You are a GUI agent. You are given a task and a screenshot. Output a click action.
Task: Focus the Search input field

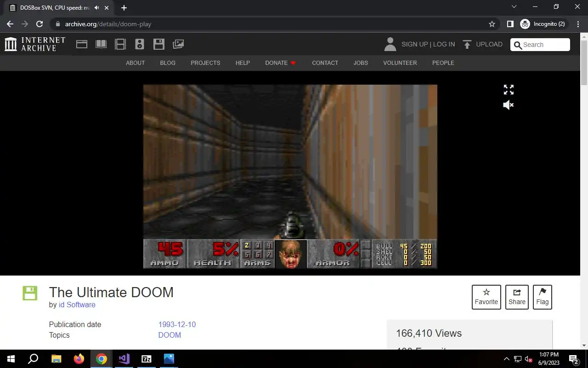540,45
